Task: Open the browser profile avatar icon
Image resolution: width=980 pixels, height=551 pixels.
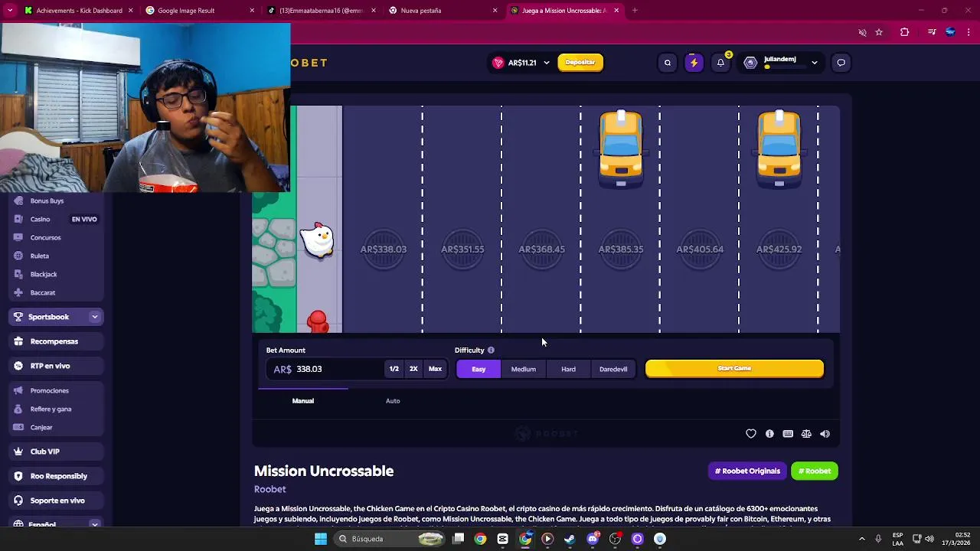Action: tap(950, 32)
